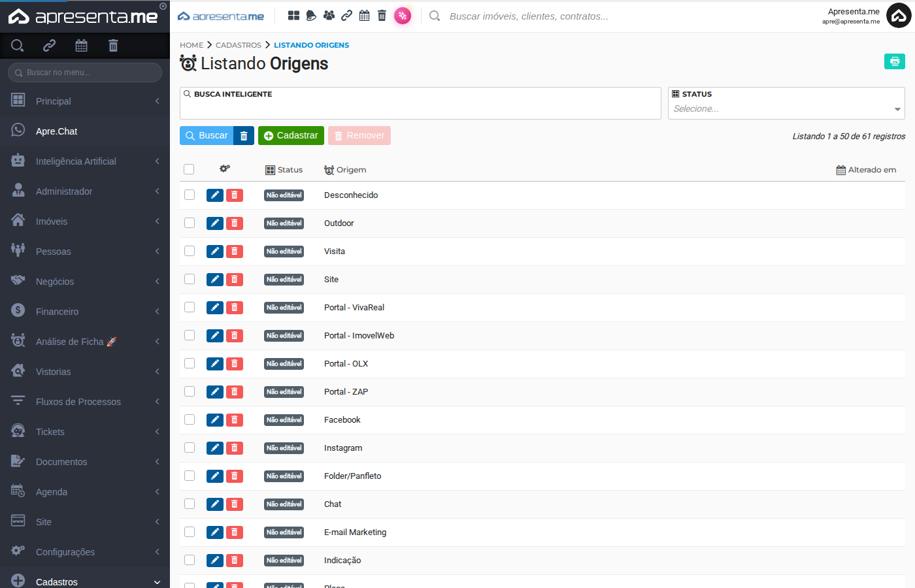Click the top toolbar people group icon
The width and height of the screenshot is (915, 588).
pos(329,16)
